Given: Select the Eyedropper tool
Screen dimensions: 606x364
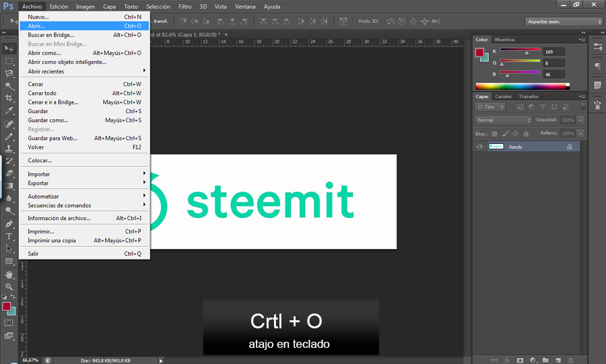Looking at the screenshot, I should (x=9, y=110).
